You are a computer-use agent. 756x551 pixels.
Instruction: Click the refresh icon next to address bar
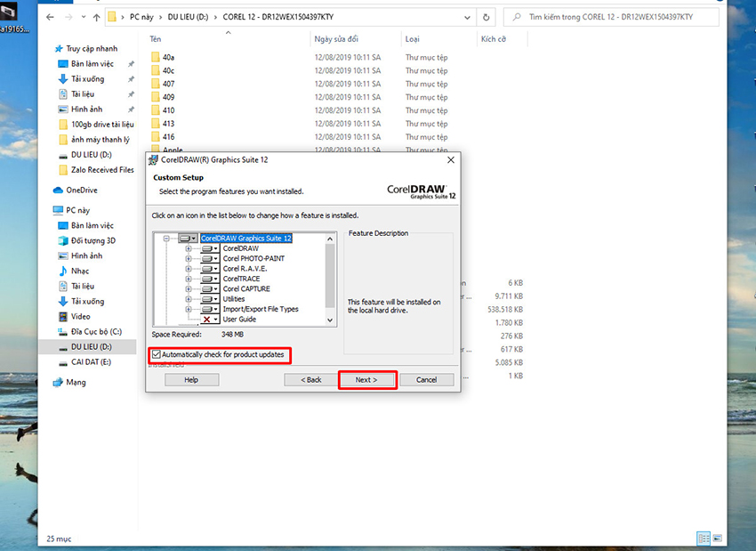[486, 18]
